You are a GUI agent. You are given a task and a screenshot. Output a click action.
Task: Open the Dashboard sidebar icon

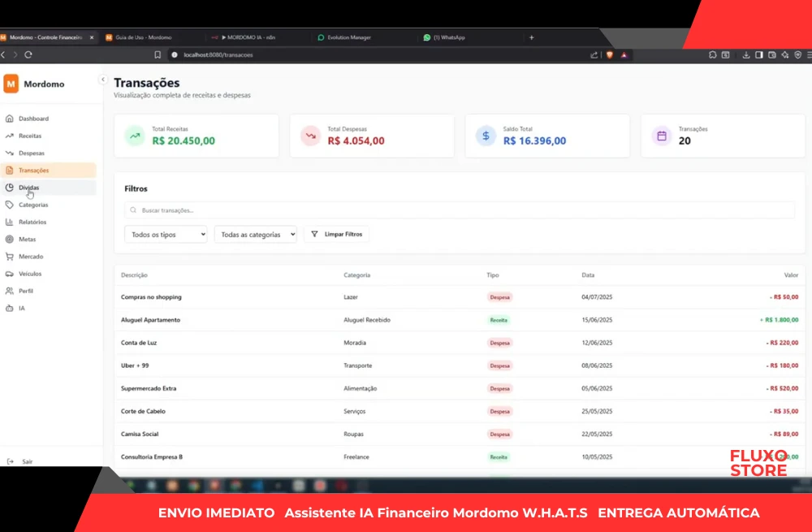coord(10,119)
